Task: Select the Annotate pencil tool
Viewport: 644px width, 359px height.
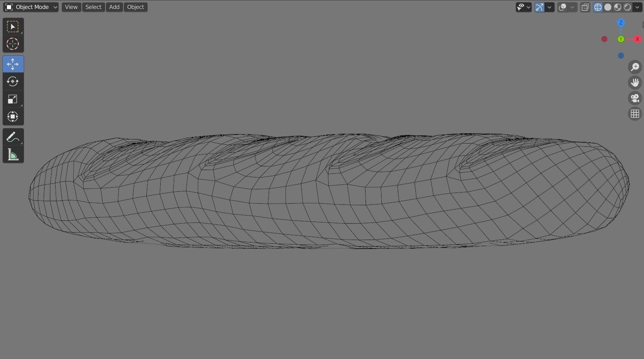Action: 13,137
